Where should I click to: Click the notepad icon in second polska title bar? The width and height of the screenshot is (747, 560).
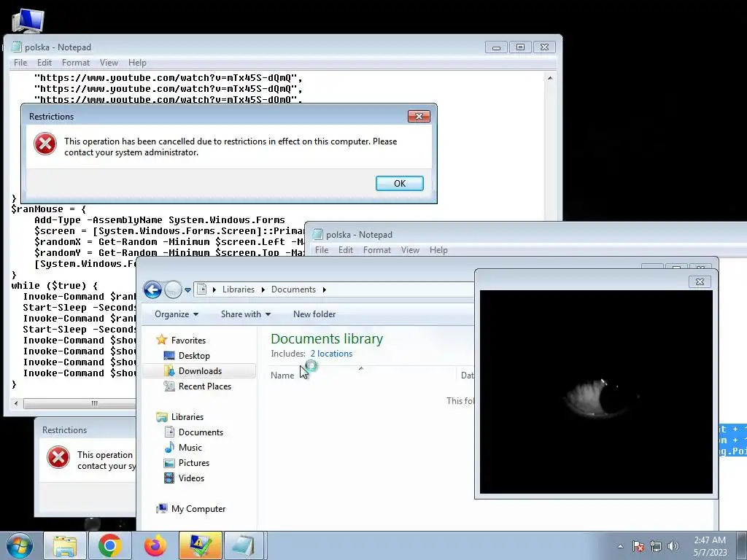pos(318,234)
